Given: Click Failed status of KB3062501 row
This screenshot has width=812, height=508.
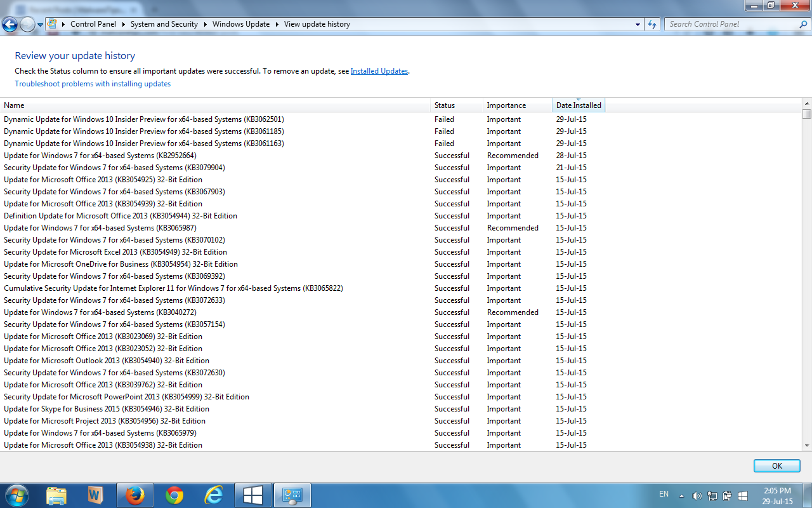Looking at the screenshot, I should 444,119.
